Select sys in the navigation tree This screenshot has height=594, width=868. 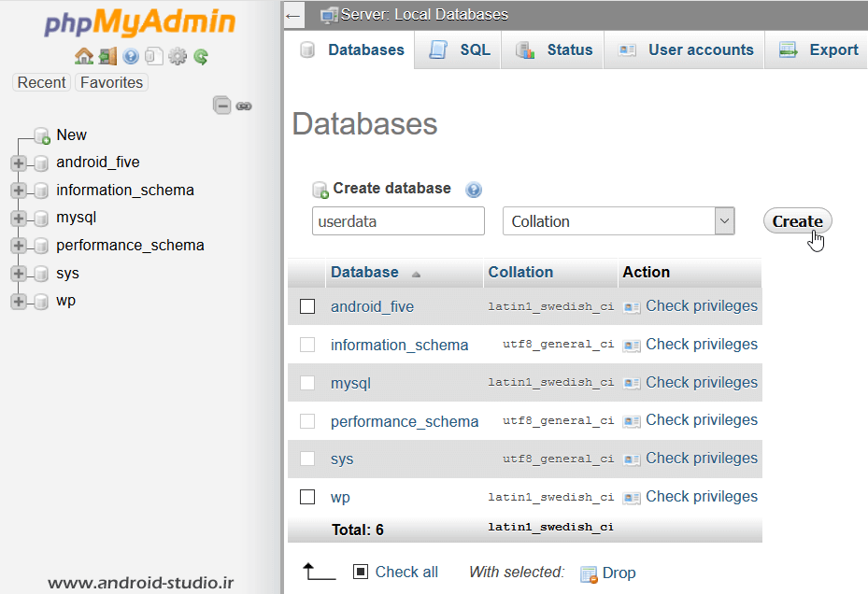[x=67, y=274]
